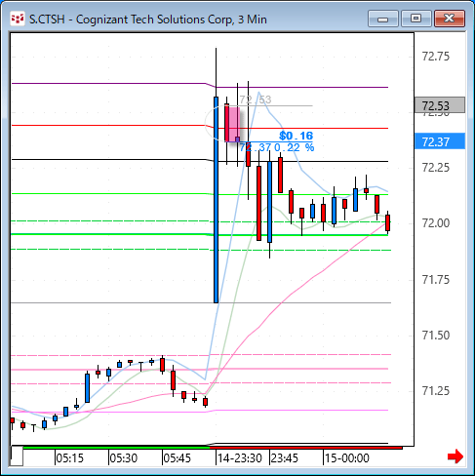The image size is (475, 476).
Task: Click the last red candle near 72.00
Action: point(387,222)
